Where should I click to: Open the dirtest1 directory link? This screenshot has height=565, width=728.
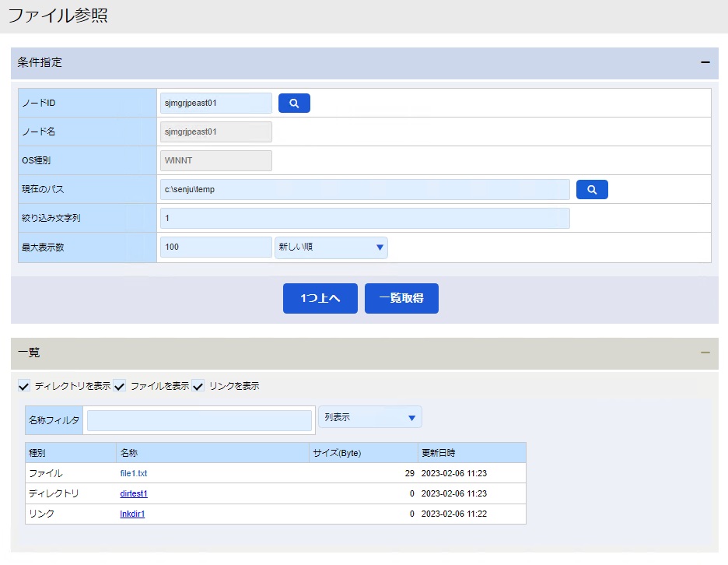(x=134, y=494)
